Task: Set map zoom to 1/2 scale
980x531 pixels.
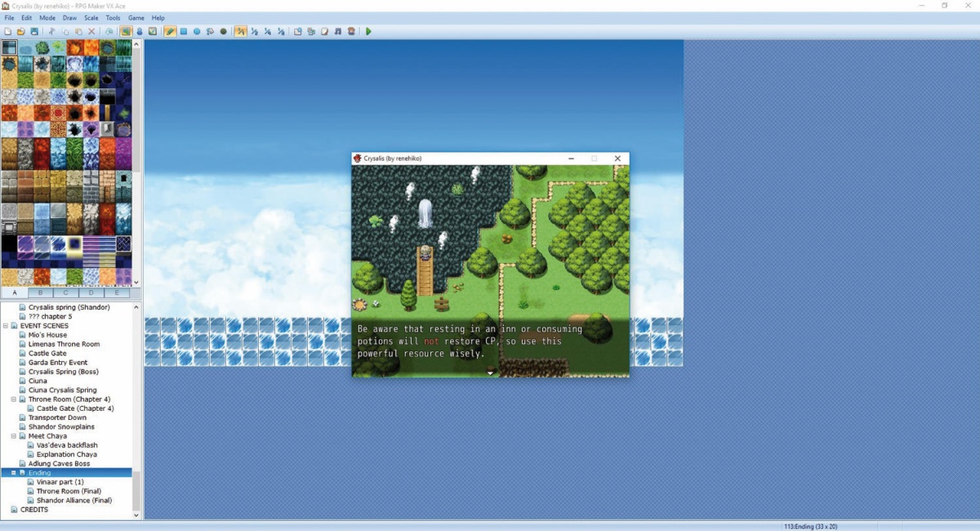Action: coord(255,31)
